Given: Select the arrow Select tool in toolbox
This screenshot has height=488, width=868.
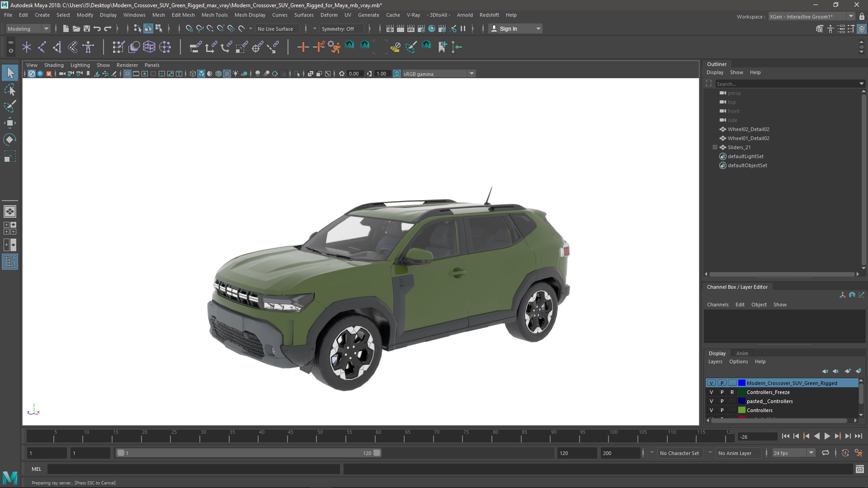Looking at the screenshot, I should pos(10,73).
